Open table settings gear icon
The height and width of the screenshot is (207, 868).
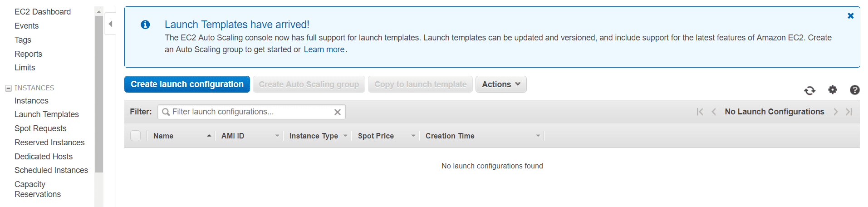click(832, 90)
